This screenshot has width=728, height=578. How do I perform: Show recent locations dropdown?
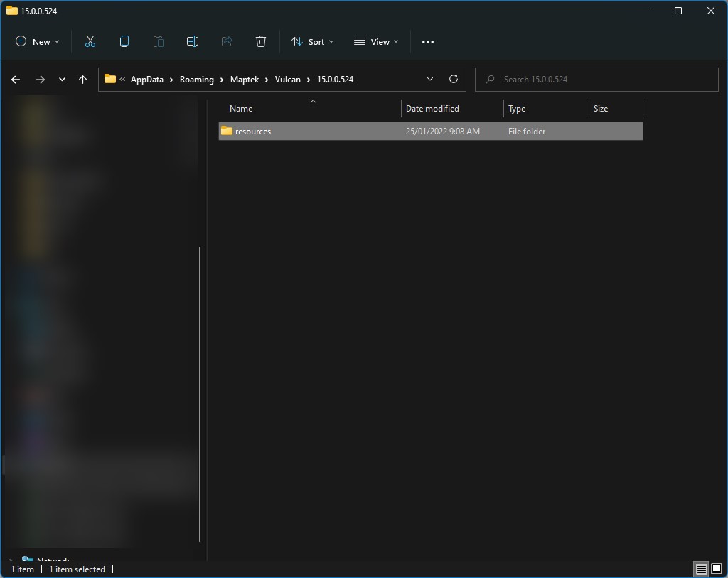tap(62, 80)
